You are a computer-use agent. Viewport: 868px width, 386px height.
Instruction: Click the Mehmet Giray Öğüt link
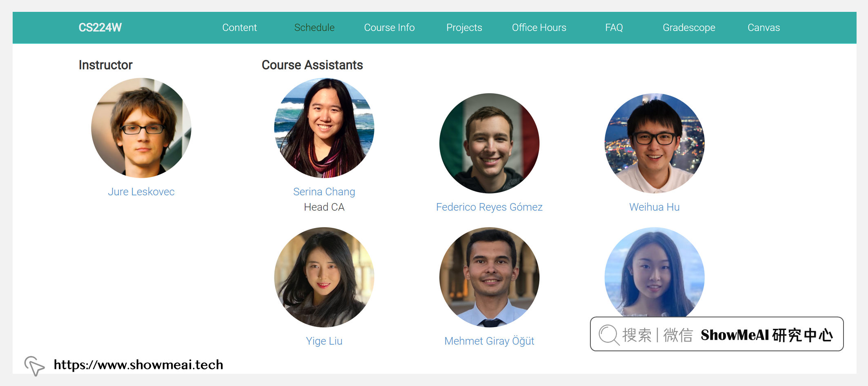click(489, 341)
